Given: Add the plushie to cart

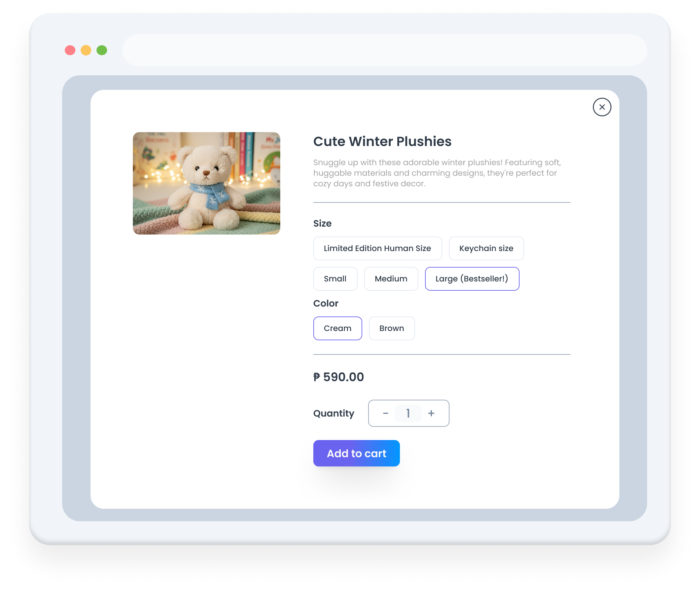Looking at the screenshot, I should 356,454.
